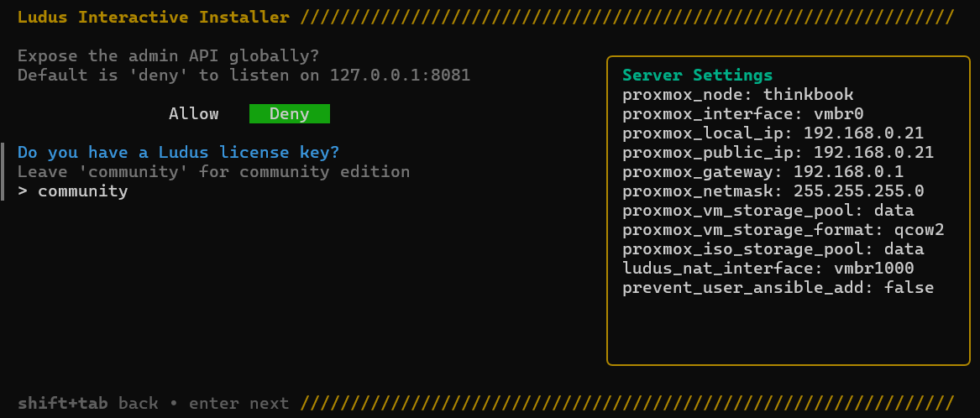Select the proxmox_public_ip setting line
980x418 pixels.
(778, 153)
